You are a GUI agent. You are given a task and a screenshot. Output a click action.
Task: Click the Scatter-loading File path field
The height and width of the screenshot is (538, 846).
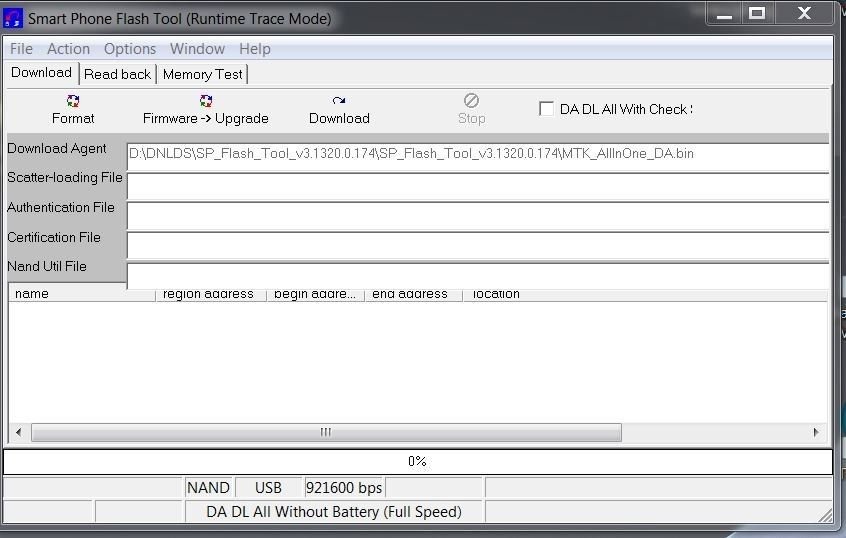click(x=478, y=186)
